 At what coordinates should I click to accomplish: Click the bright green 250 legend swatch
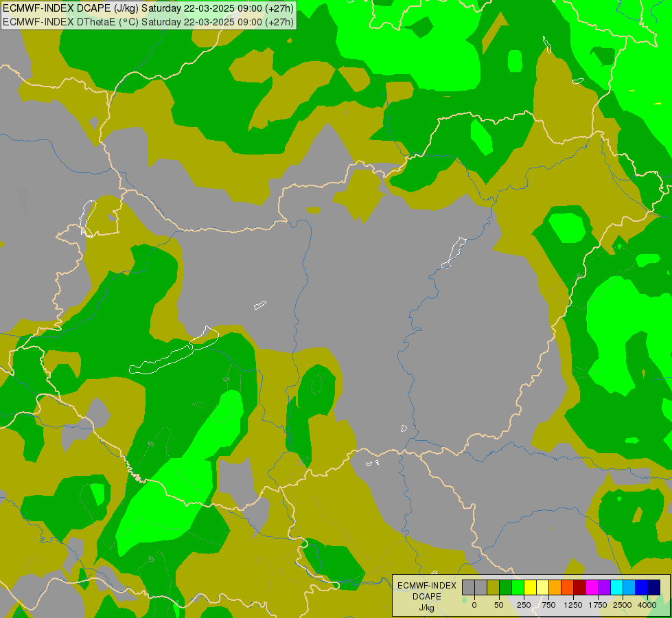(518, 587)
